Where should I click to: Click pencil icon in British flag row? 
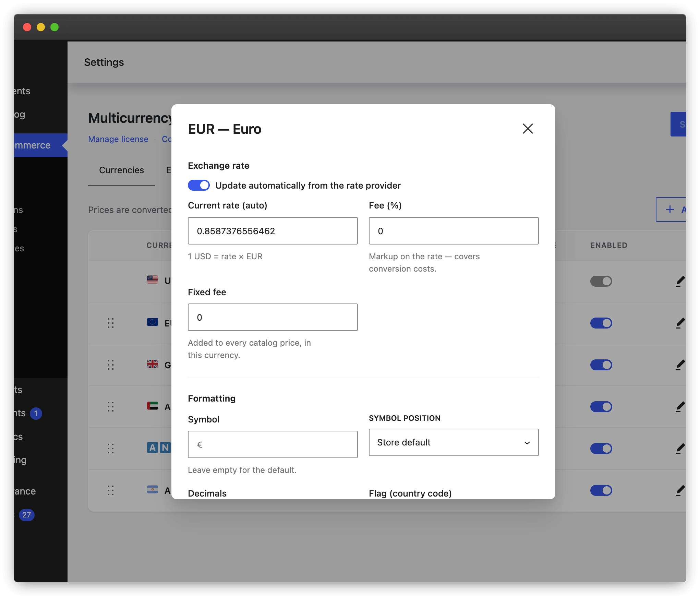click(x=680, y=365)
